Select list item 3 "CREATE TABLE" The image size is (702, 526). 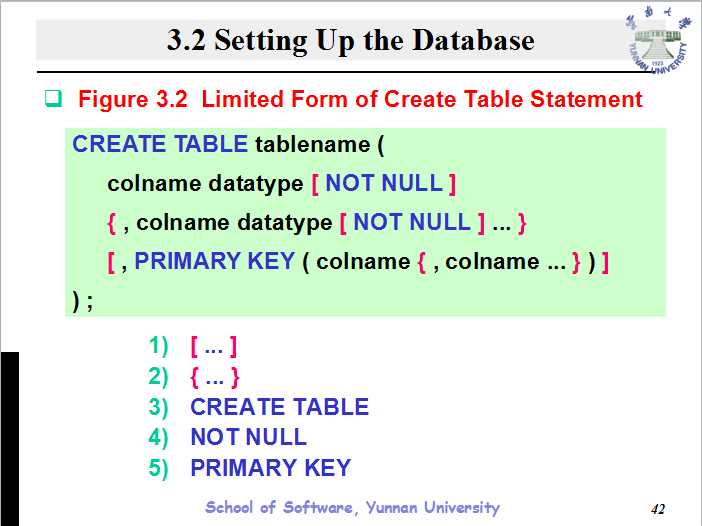(279, 407)
